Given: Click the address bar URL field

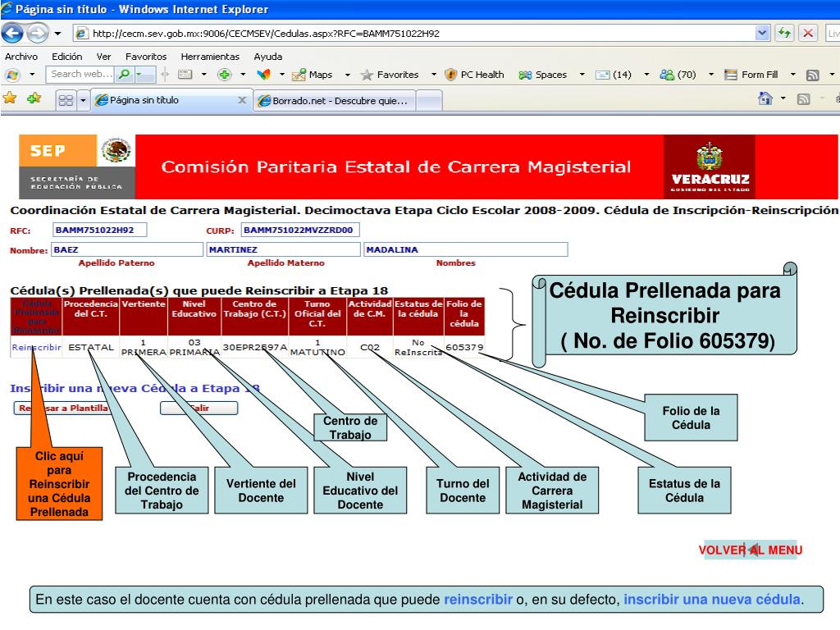Looking at the screenshot, I should pyautogui.click(x=415, y=33).
